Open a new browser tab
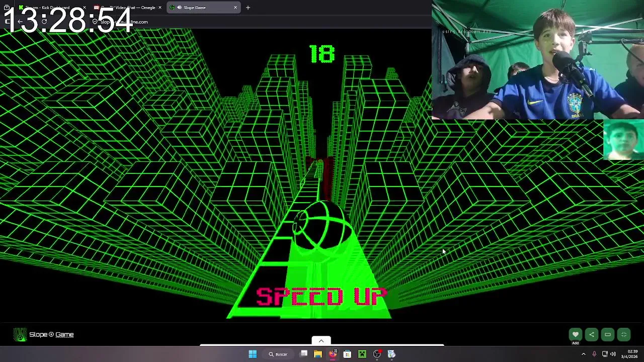The width and height of the screenshot is (644, 362). coord(248,8)
